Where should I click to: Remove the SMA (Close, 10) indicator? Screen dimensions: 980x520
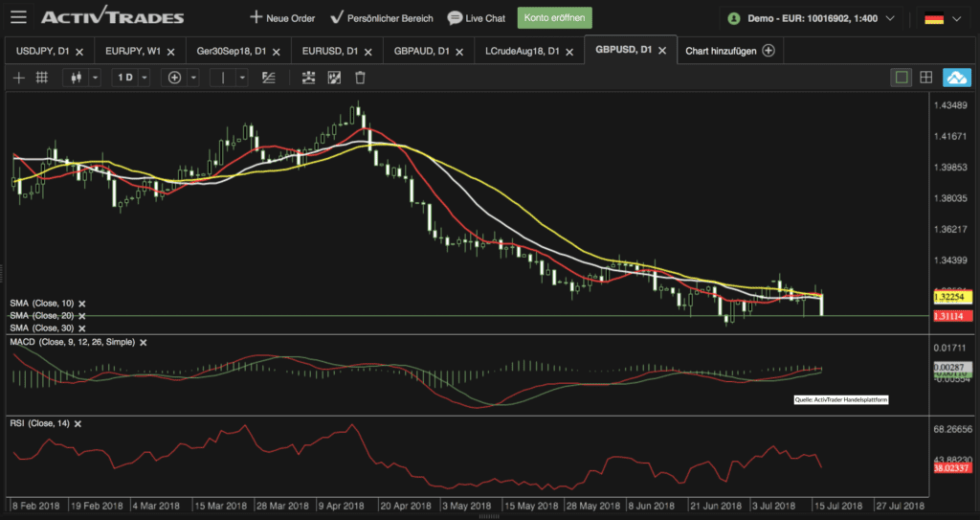[82, 304]
